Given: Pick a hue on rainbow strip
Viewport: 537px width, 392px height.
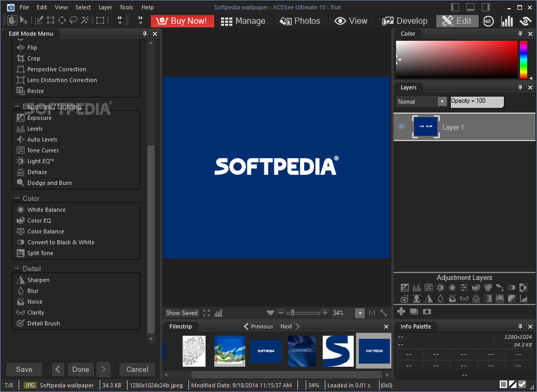Looking at the screenshot, I should [x=523, y=59].
